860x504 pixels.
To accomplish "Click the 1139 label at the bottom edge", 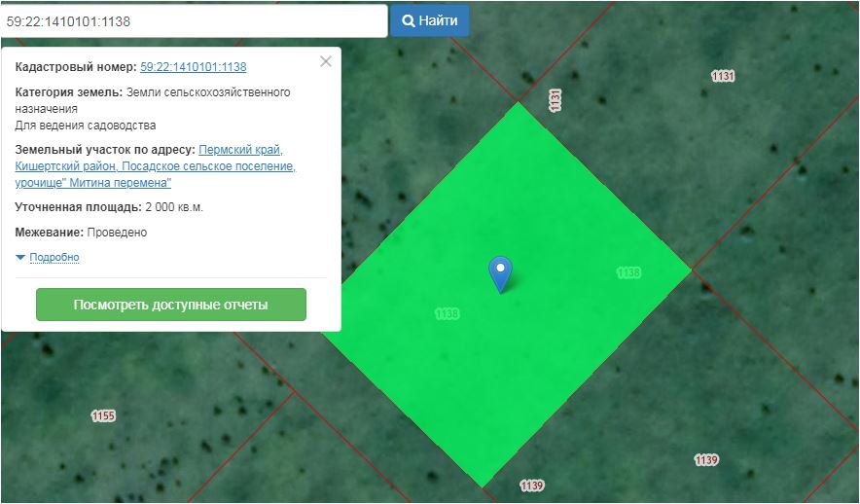I will (x=531, y=486).
